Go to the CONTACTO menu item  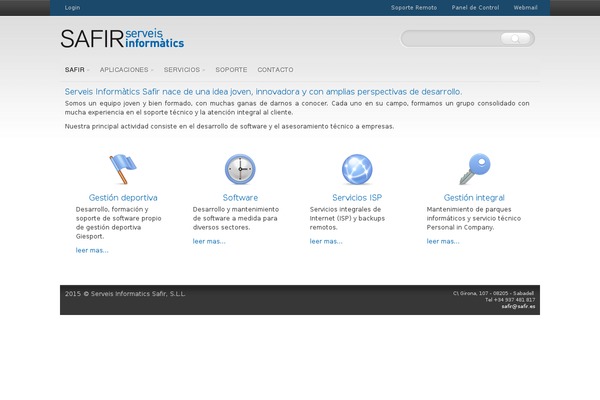pyautogui.click(x=275, y=70)
